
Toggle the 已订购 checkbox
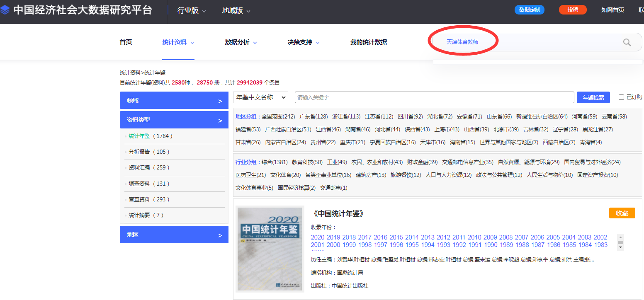(x=621, y=97)
